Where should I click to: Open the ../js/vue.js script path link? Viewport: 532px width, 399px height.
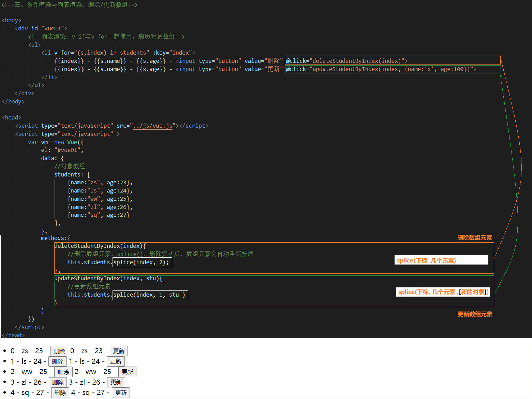(152, 126)
